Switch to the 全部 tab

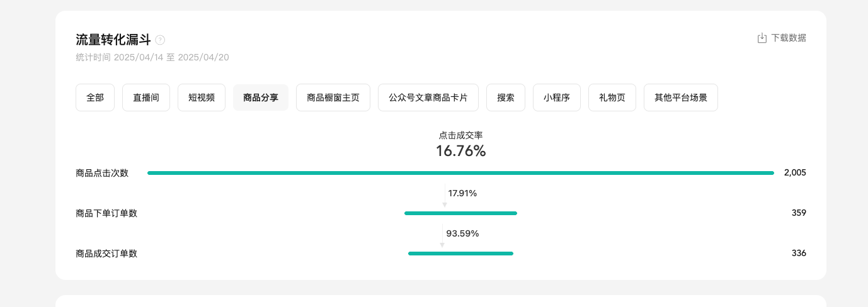95,98
